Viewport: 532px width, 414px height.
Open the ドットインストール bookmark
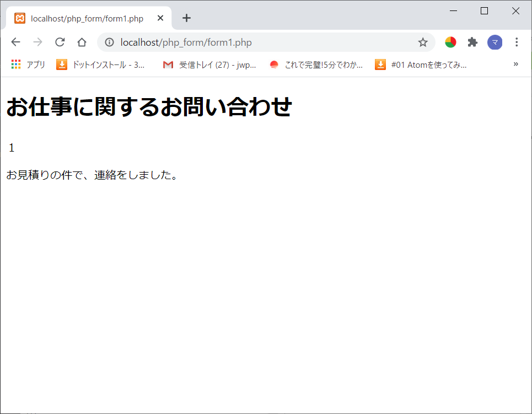[100, 64]
